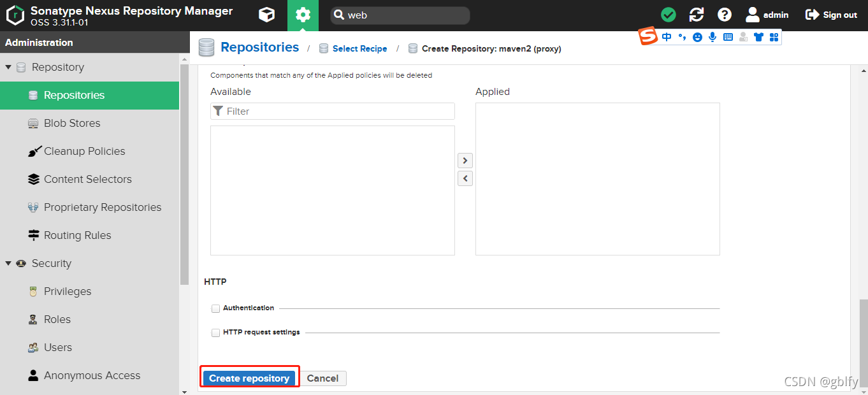Viewport: 868px width, 395px height.
Task: Click the Create Repository: maven2 (proxy) breadcrumb
Action: click(x=491, y=48)
